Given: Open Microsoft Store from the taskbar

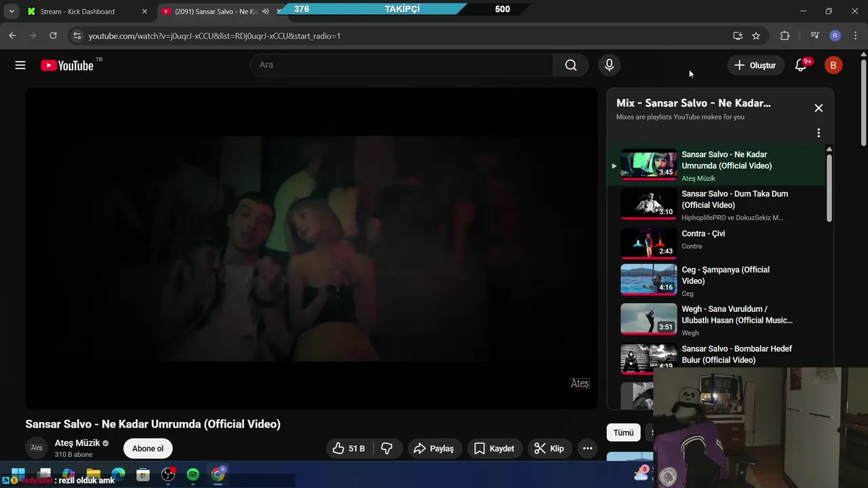Looking at the screenshot, I should click(143, 474).
